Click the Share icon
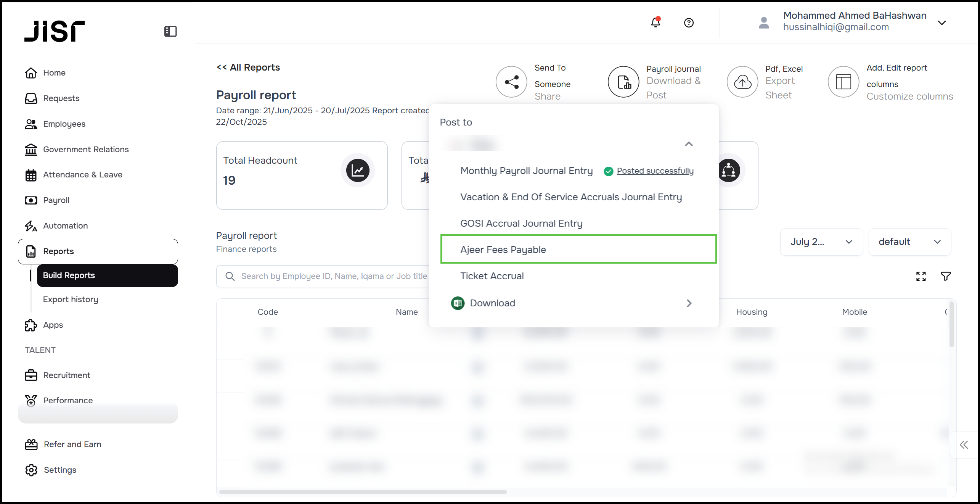 (511, 82)
